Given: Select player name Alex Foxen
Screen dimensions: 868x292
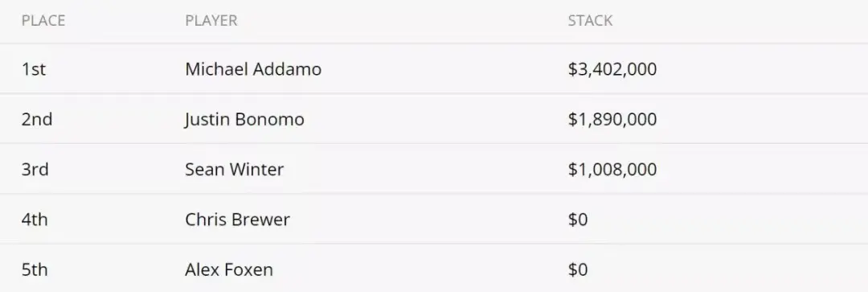Looking at the screenshot, I should (x=228, y=269).
